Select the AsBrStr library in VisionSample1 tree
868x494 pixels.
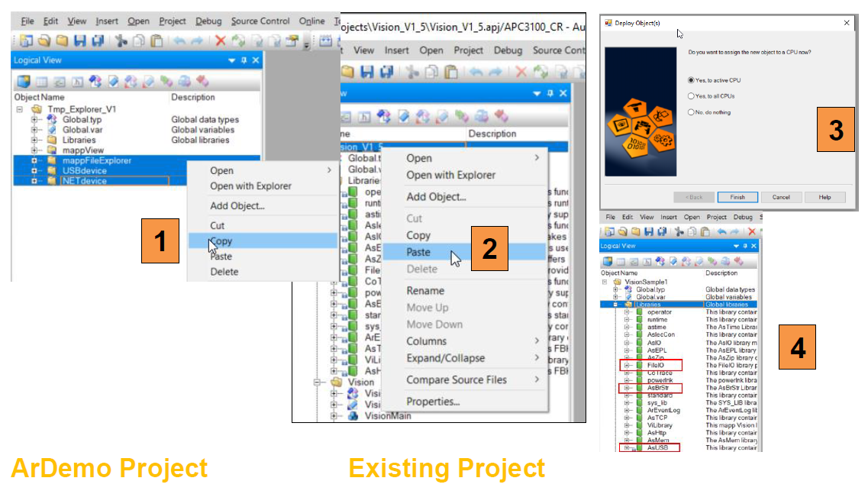tap(659, 388)
